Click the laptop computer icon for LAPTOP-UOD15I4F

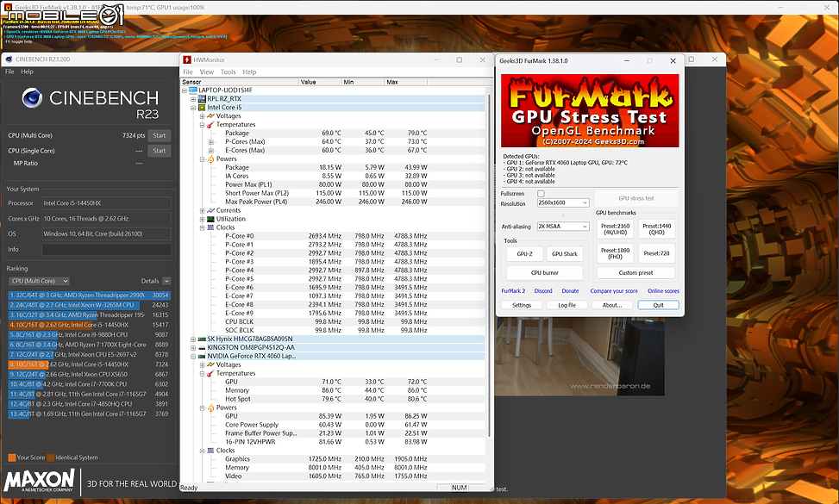193,90
